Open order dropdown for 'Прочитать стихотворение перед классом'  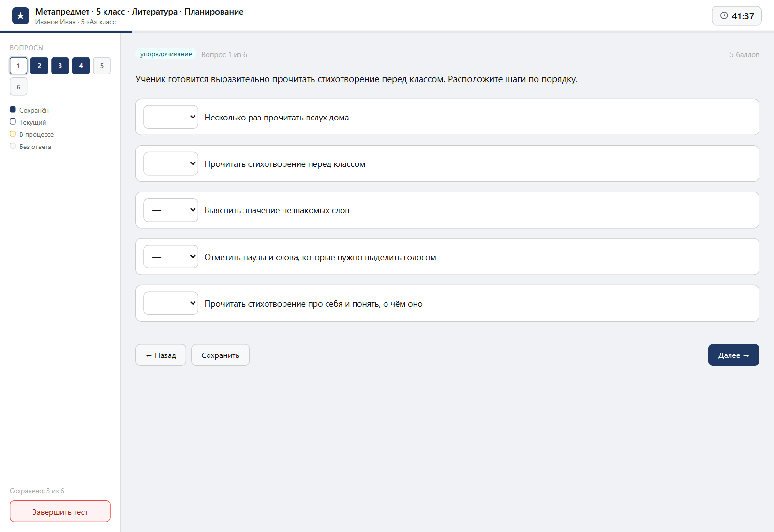click(x=171, y=163)
